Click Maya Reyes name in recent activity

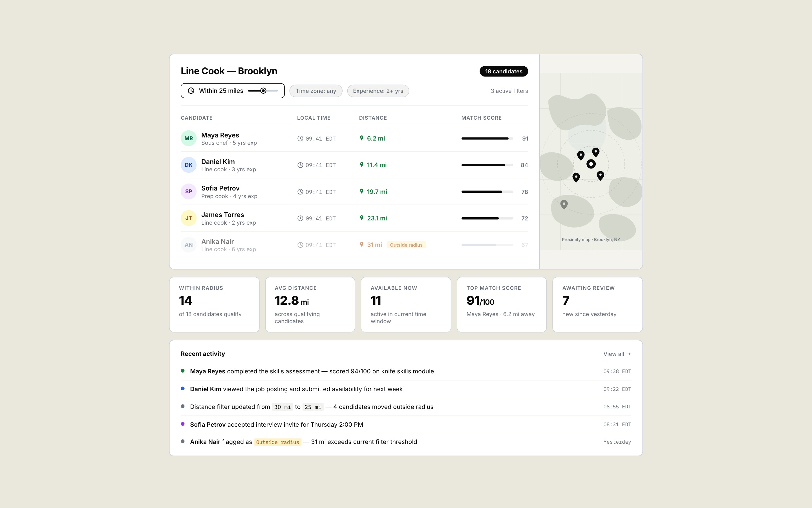click(207, 371)
